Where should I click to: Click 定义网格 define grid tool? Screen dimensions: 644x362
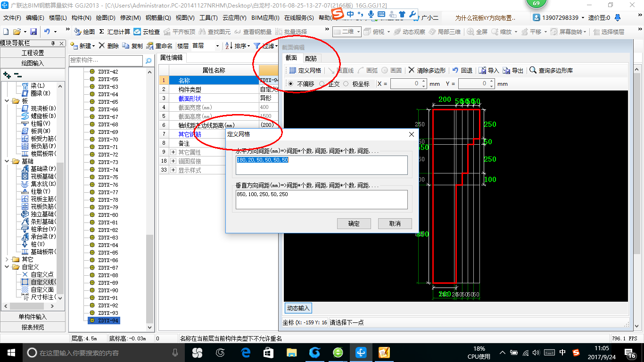tap(305, 70)
